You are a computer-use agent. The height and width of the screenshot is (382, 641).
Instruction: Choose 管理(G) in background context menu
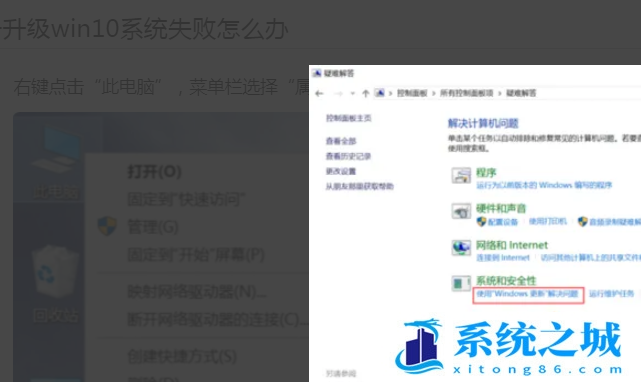click(x=153, y=227)
